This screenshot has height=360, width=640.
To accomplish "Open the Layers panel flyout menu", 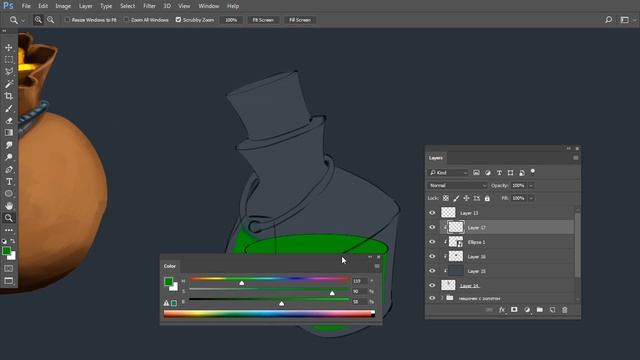I will [576, 158].
